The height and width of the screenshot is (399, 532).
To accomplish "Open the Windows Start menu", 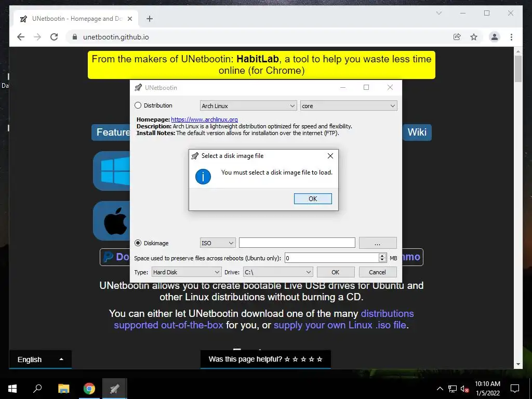I will (x=12, y=389).
